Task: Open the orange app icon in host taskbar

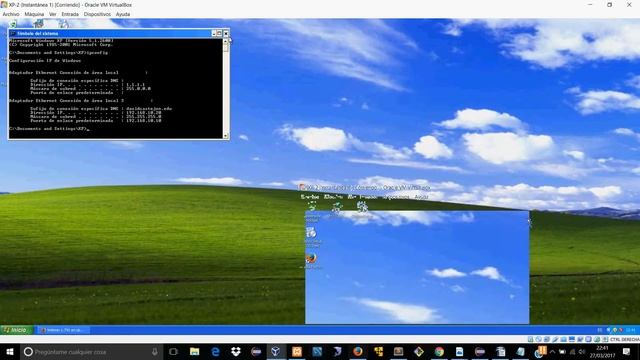Action: click(297, 351)
